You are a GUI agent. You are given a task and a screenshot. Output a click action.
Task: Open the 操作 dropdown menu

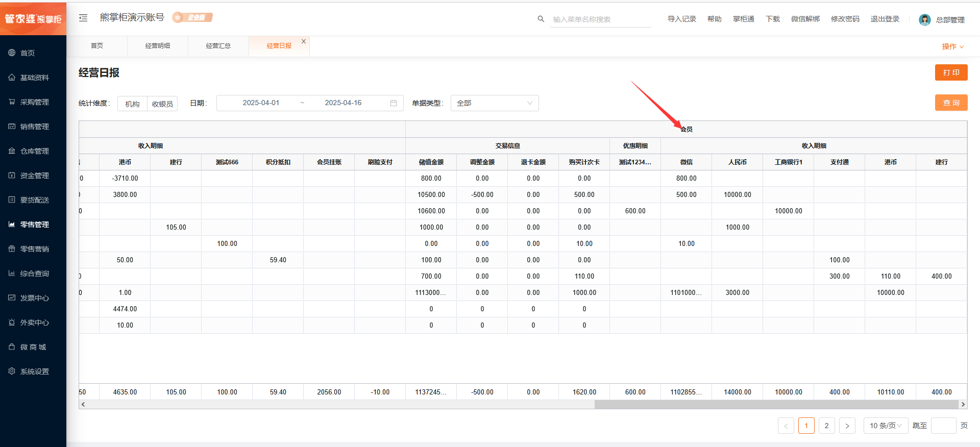(x=952, y=46)
